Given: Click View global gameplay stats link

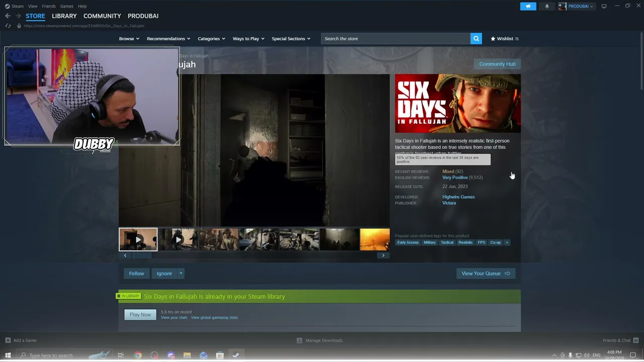Looking at the screenshot, I should 214,318.
